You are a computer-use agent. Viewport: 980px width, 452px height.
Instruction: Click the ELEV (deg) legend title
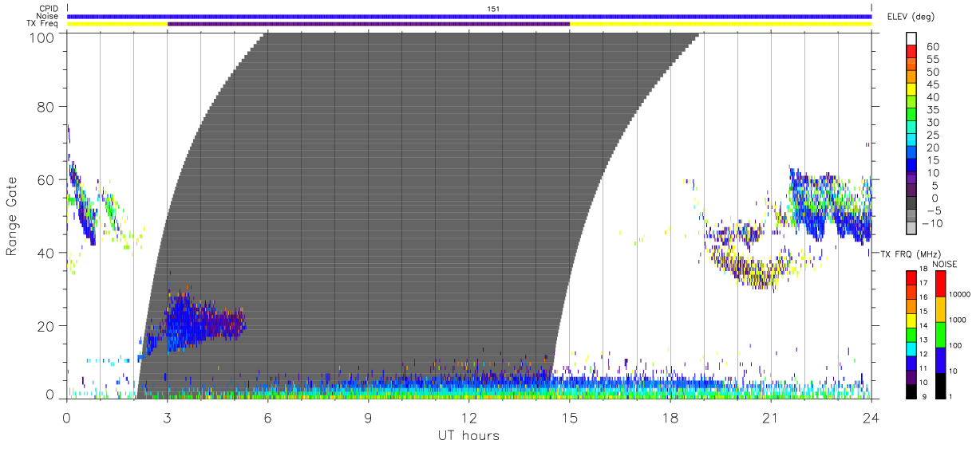[911, 17]
